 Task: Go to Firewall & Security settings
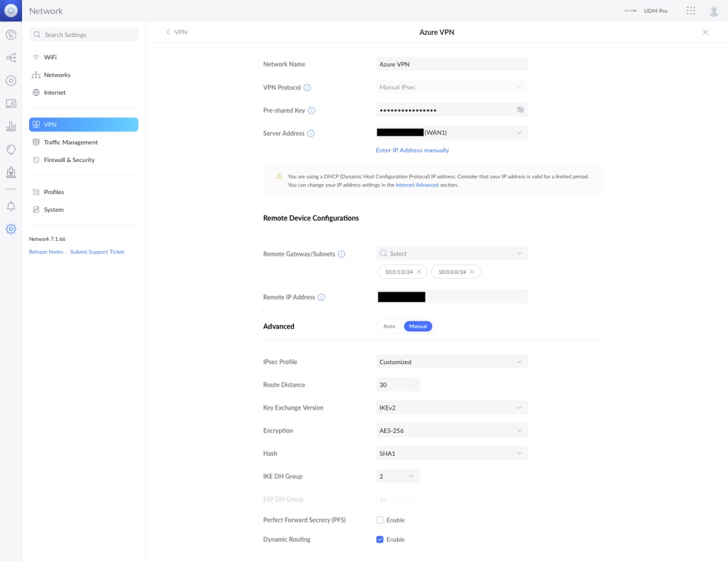coord(69,160)
